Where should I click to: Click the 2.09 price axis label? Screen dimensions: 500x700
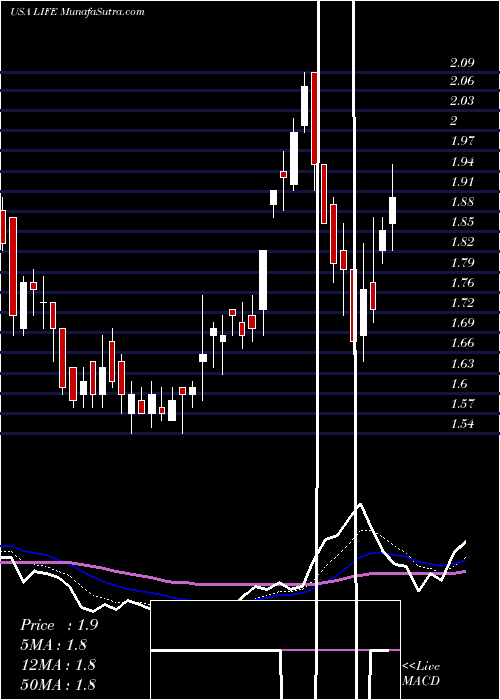pyautogui.click(x=462, y=63)
